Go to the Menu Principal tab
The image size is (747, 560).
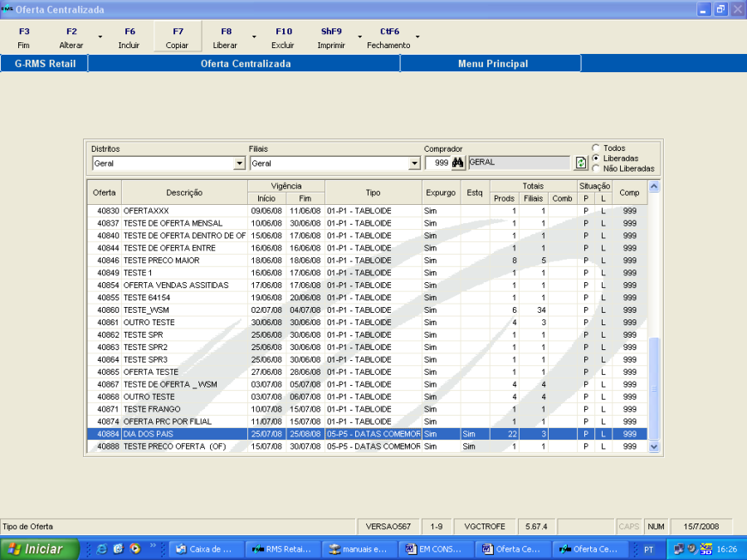click(x=492, y=63)
